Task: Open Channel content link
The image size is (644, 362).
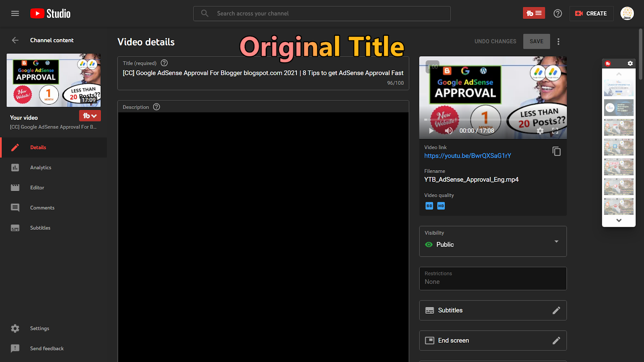Action: click(x=52, y=40)
